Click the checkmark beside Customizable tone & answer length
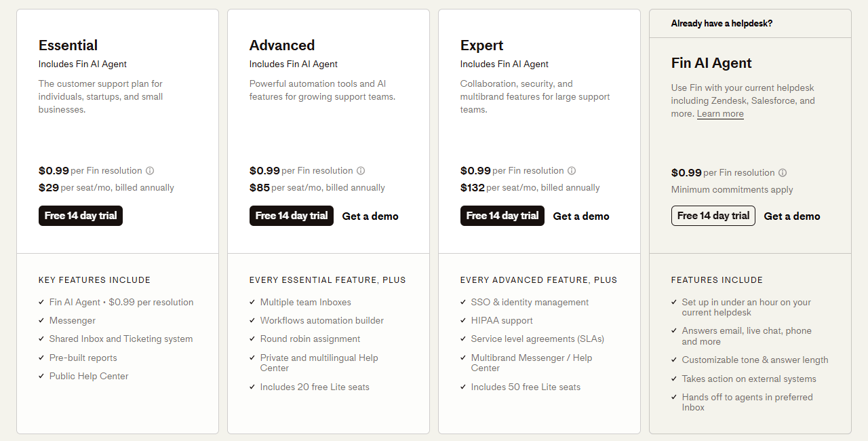868x441 pixels. pyautogui.click(x=673, y=360)
